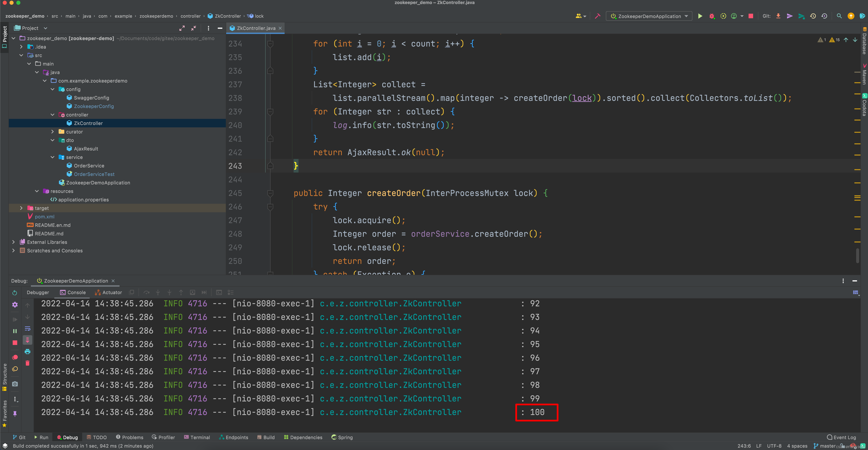Select OrderServiceTest in project tree

click(x=94, y=174)
